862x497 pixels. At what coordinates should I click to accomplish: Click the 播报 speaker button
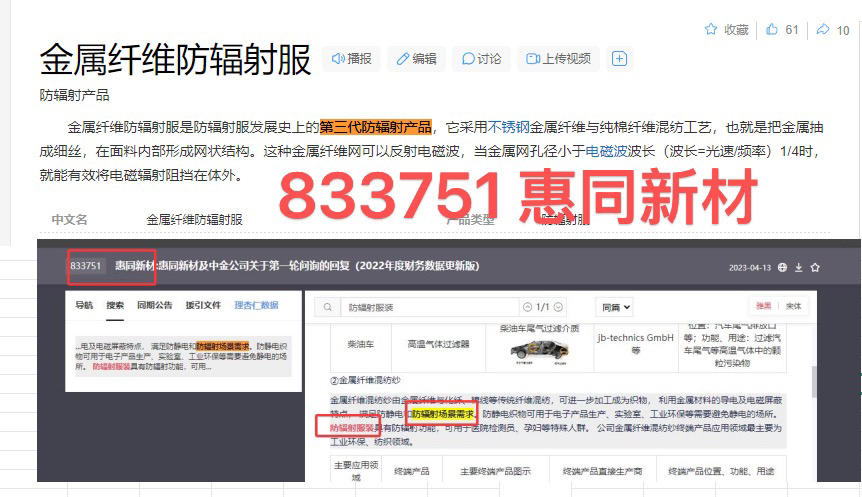tap(352, 59)
